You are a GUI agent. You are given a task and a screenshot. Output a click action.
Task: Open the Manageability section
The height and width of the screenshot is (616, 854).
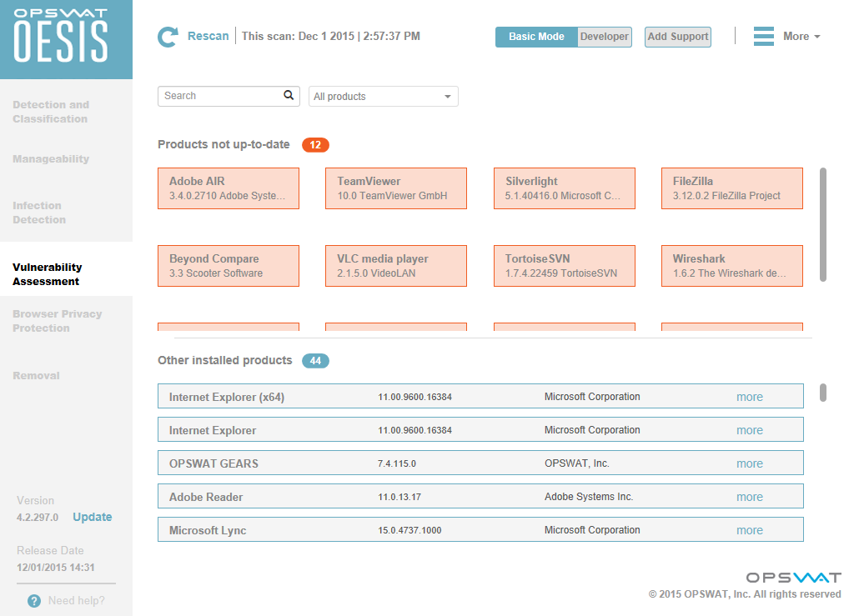tap(51, 159)
